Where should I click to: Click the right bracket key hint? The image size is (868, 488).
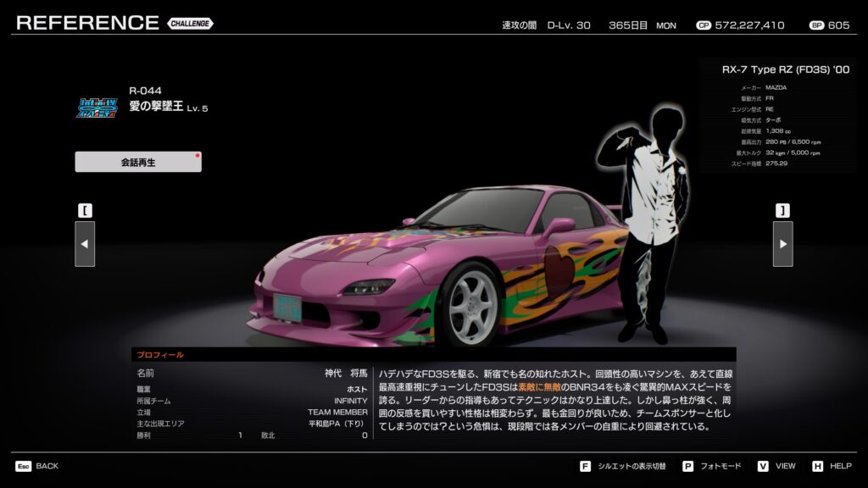pyautogui.click(x=782, y=210)
